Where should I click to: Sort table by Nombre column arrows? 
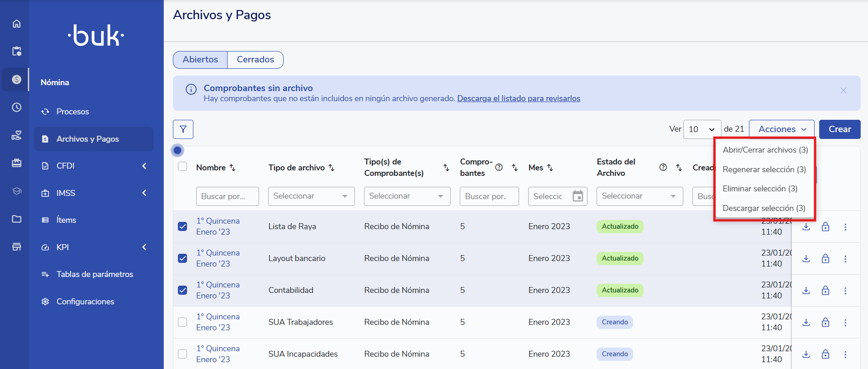[x=232, y=168]
